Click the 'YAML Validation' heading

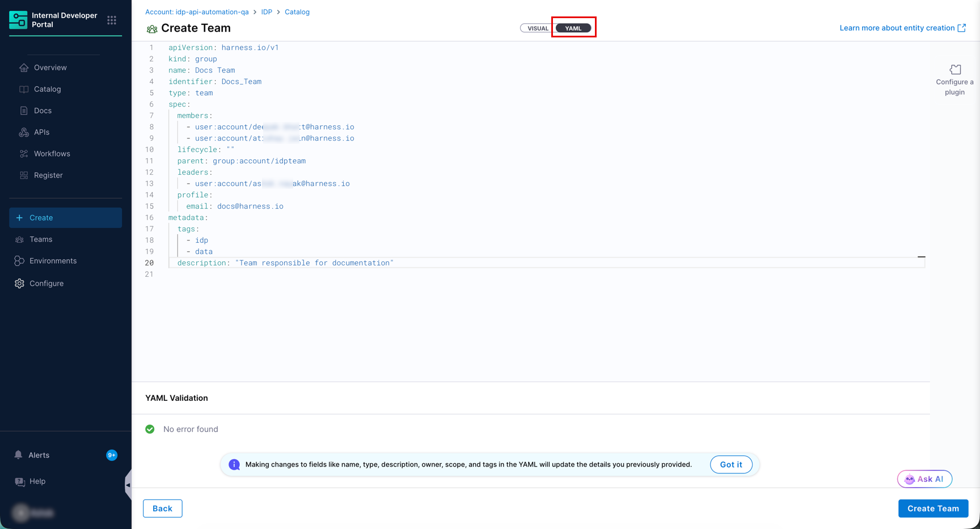176,398
